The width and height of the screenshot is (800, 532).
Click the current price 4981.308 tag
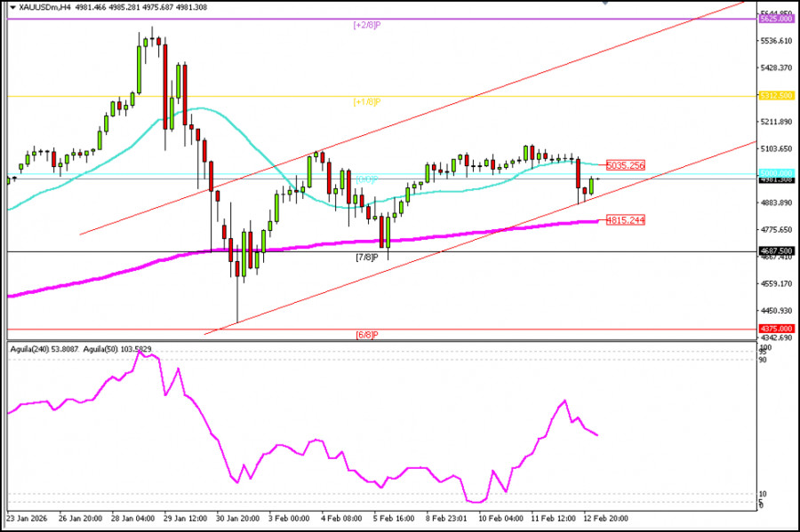point(776,179)
